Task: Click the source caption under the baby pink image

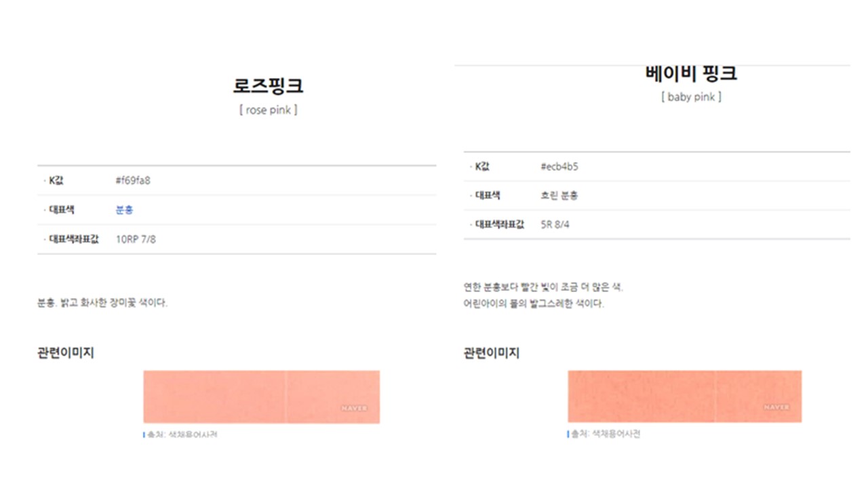Action: [x=605, y=434]
